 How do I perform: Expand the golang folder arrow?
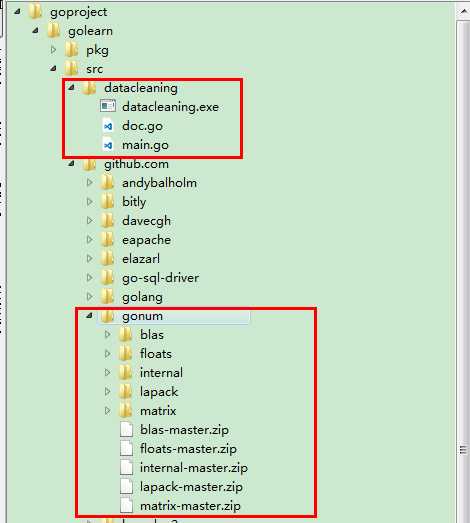[89, 297]
